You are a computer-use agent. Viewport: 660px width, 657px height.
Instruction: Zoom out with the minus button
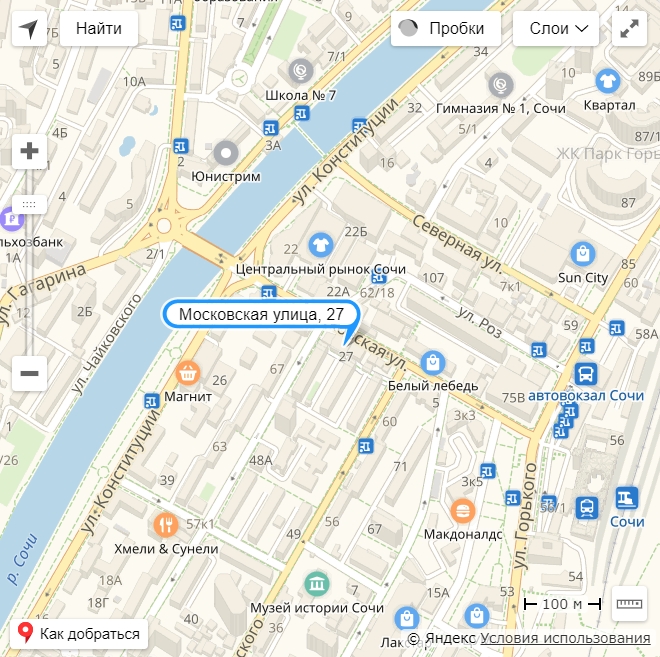tap(29, 373)
